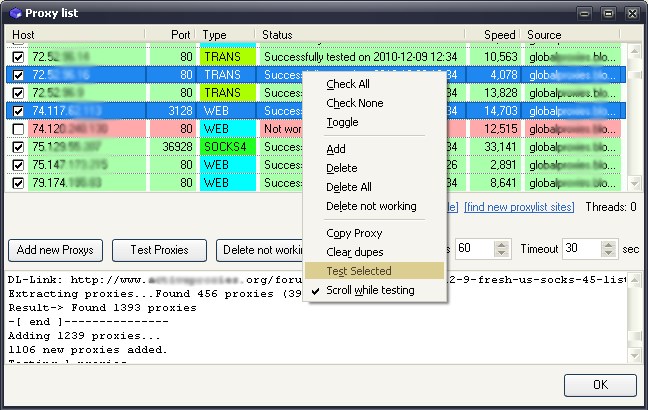Open the find new proxylist sites link
The height and width of the screenshot is (410, 648).
tap(519, 207)
